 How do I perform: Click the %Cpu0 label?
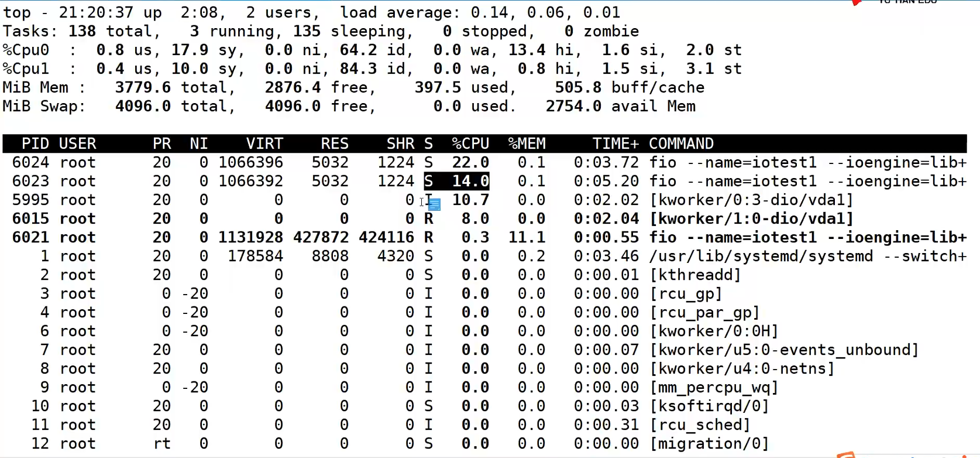(x=26, y=50)
